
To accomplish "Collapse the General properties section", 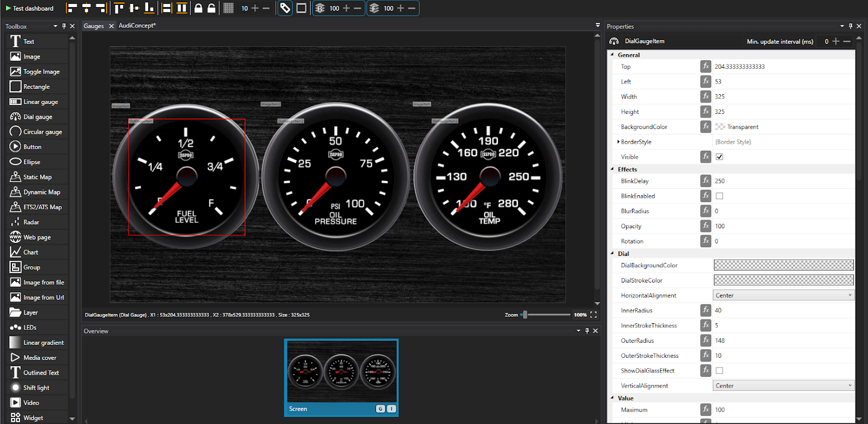I will click(x=612, y=55).
